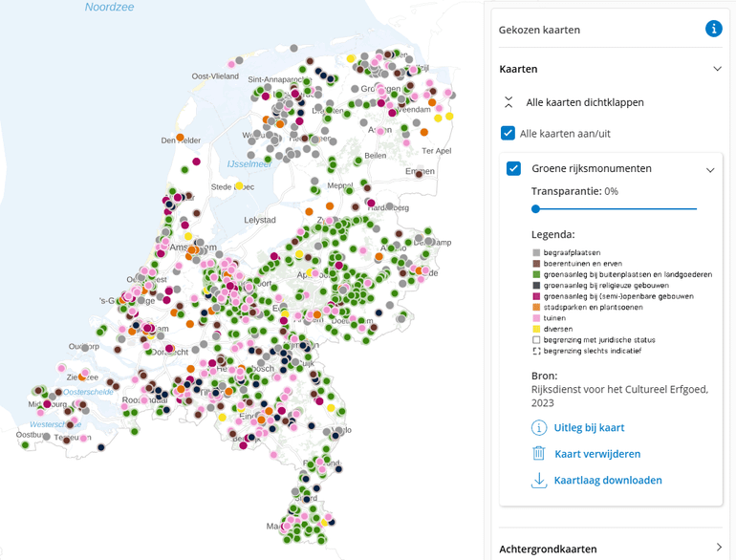Click the orange stadsparken en plantsoenen swatch
Viewport: 736px width, 560px height.
[536, 307]
